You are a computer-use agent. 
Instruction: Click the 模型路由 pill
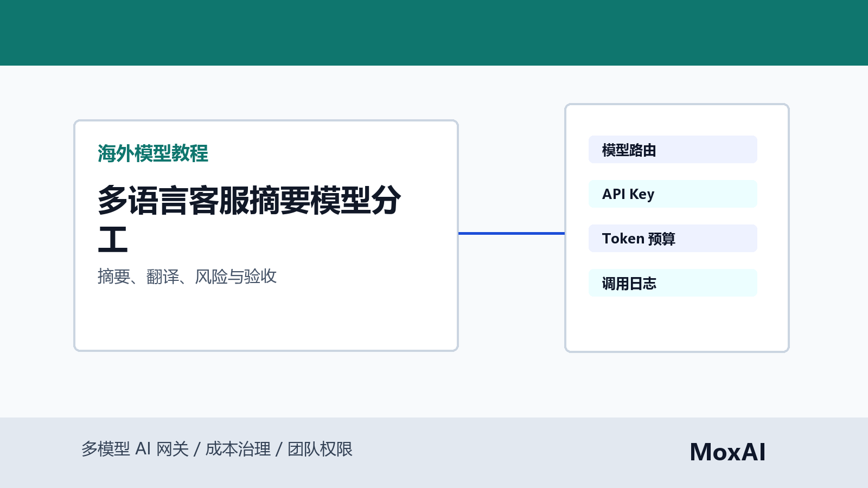pos(673,150)
